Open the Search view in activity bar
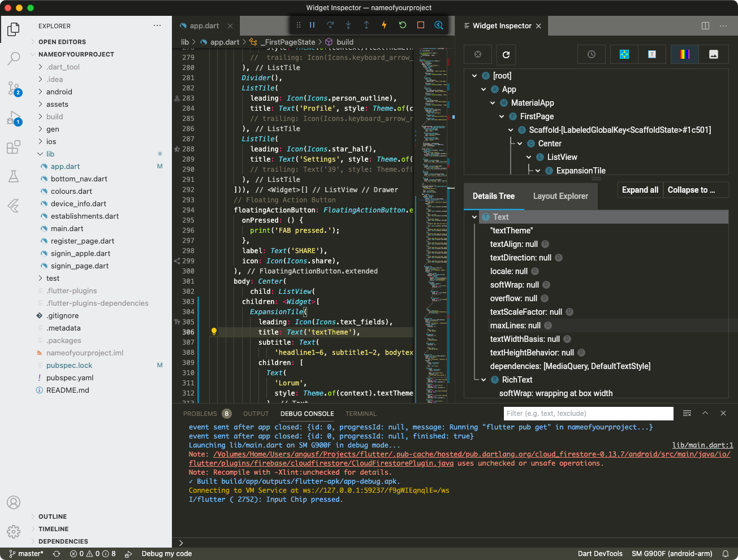Screen dimensions: 738x560 tap(14, 58)
